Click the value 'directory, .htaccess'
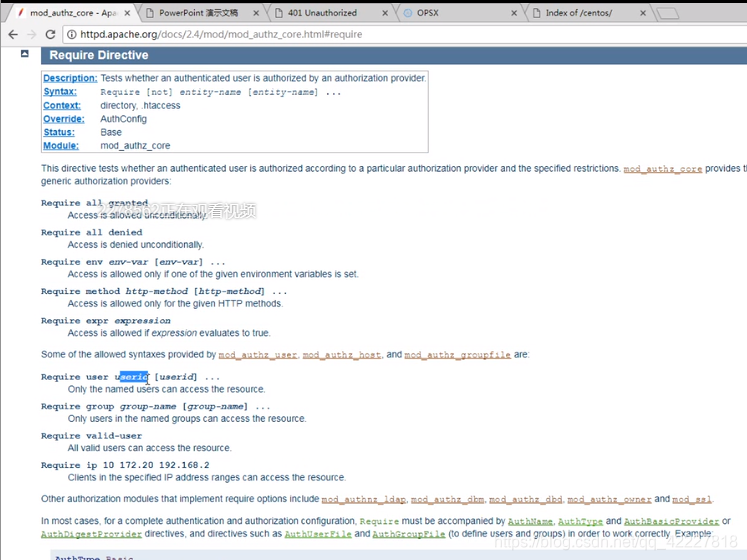The width and height of the screenshot is (747, 560). (x=140, y=106)
